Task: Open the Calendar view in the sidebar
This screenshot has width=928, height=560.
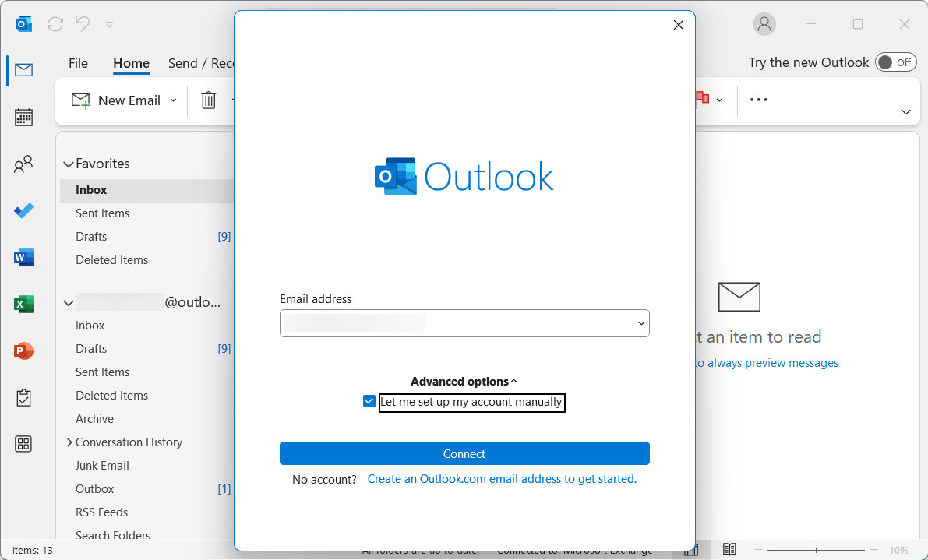Action: click(23, 117)
